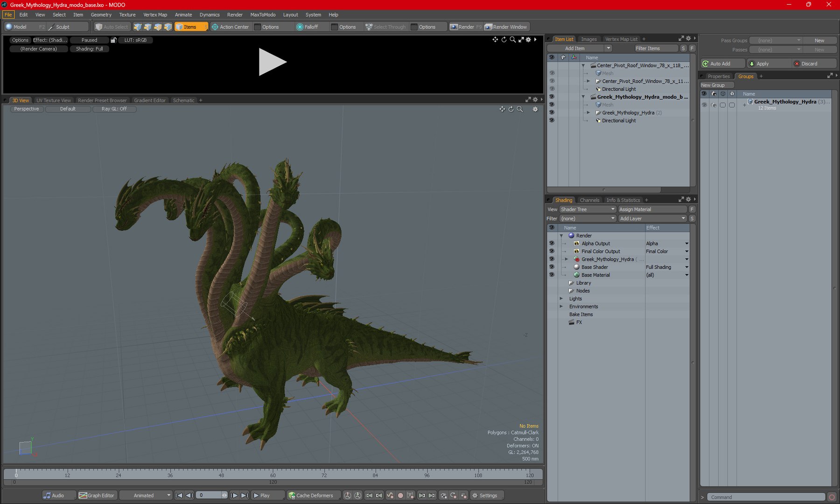This screenshot has height=504, width=840.
Task: Expand Greek_Mythology_Hydra (2) folder
Action: 588,112
